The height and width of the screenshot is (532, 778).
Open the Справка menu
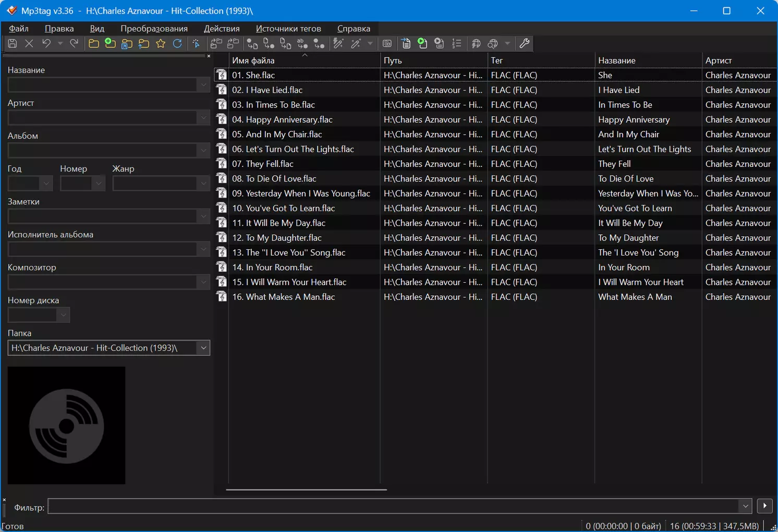click(x=354, y=29)
